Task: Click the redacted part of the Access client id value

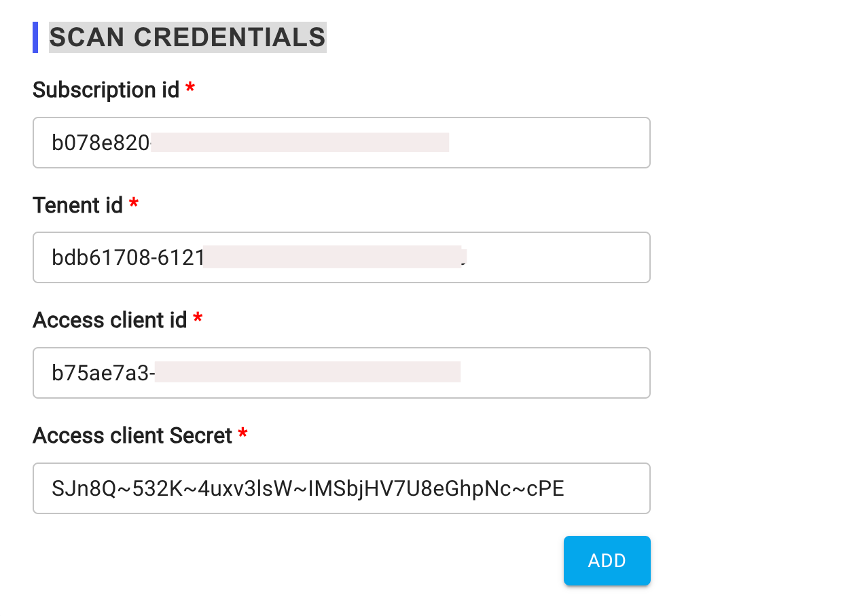Action: point(308,373)
